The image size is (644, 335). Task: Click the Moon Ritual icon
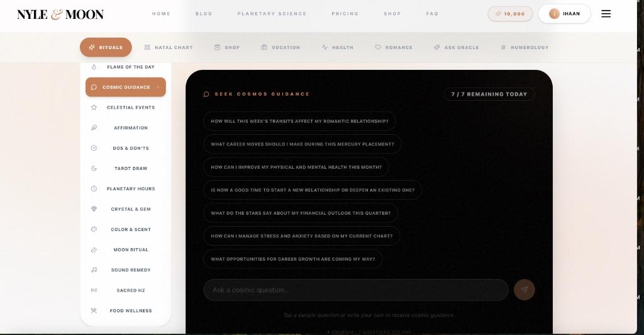[x=94, y=249]
